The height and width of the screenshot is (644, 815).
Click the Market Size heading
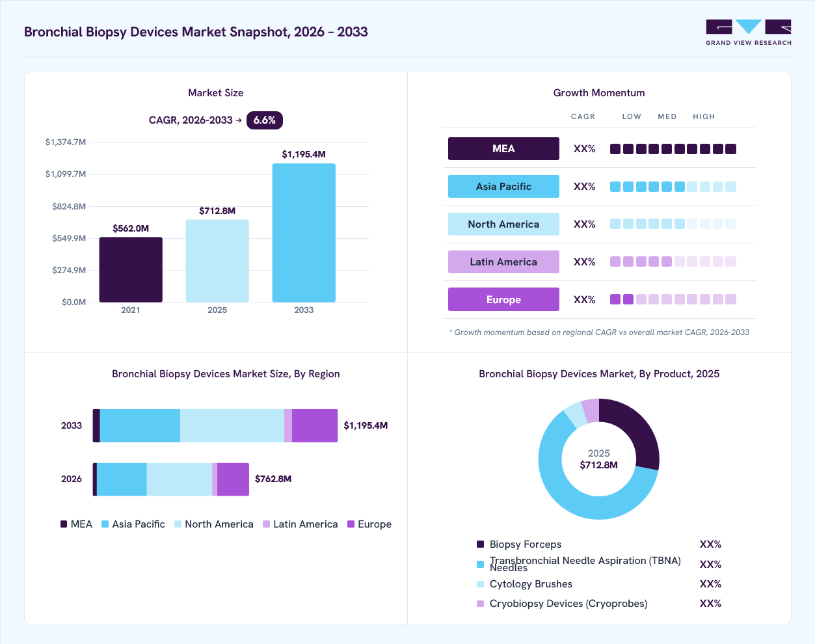click(215, 93)
